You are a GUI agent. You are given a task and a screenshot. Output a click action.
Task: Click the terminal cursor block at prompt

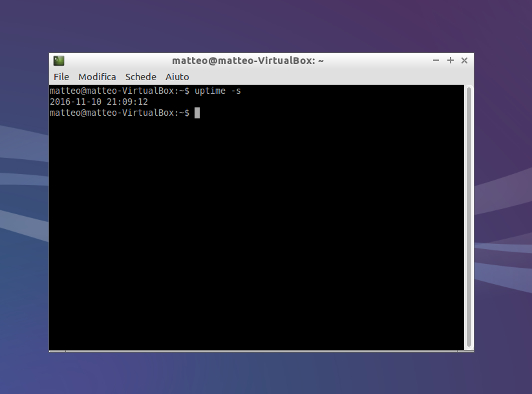[x=197, y=113]
